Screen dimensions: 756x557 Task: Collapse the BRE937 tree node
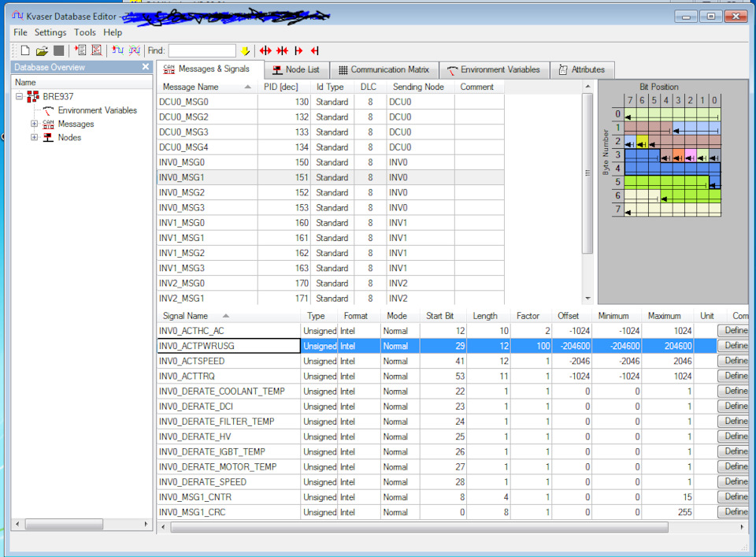(19, 96)
